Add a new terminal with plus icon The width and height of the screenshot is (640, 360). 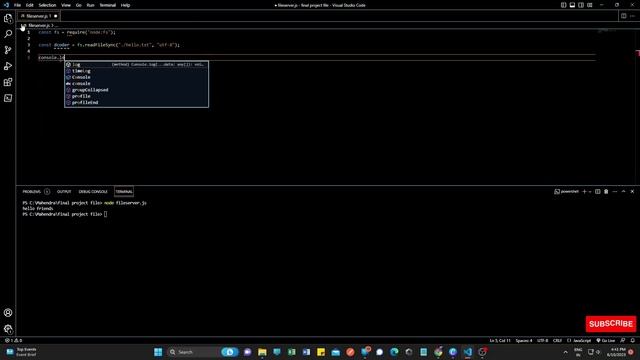coord(584,191)
